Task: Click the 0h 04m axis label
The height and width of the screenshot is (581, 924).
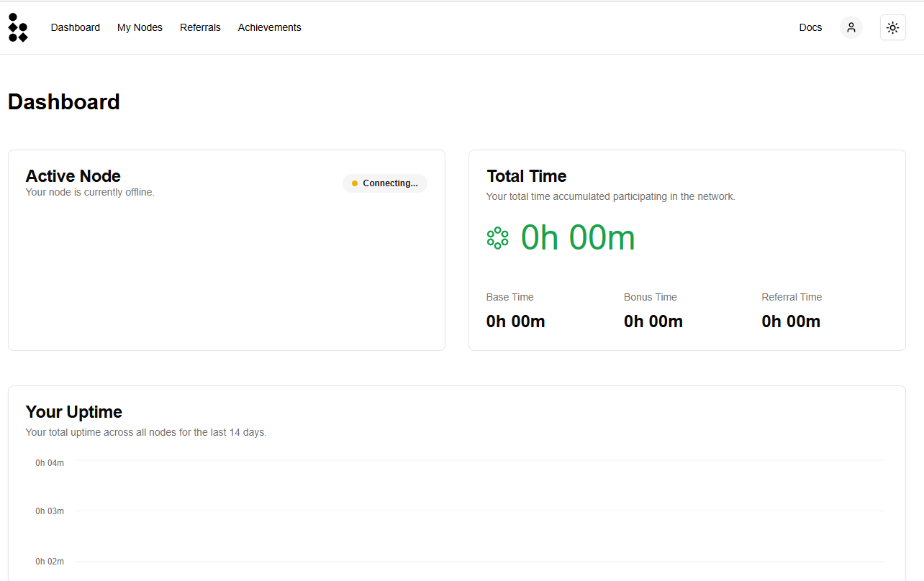Action: [50, 463]
